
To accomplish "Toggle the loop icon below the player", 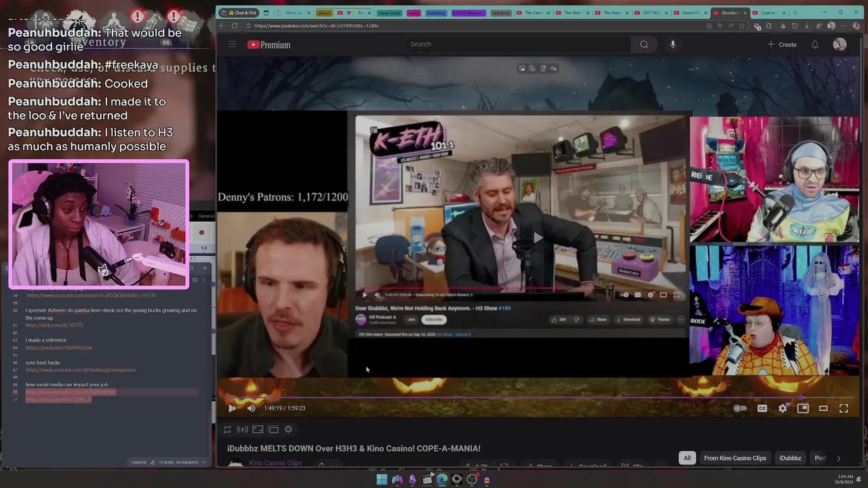I will point(227,429).
